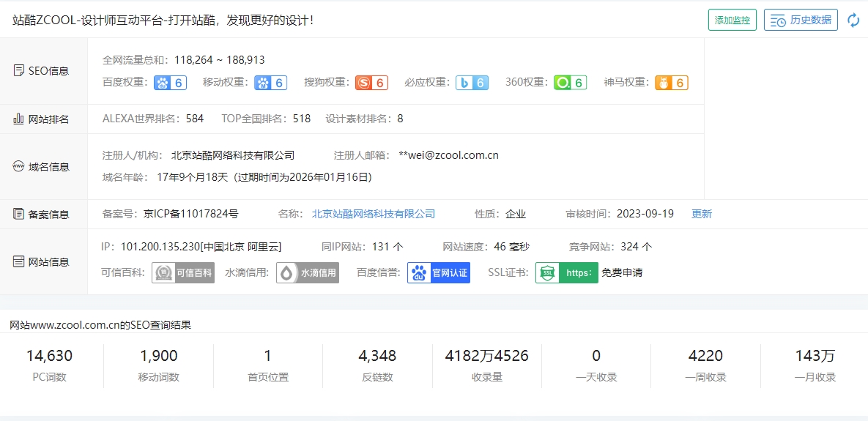Click the green https SSL badge

[567, 273]
